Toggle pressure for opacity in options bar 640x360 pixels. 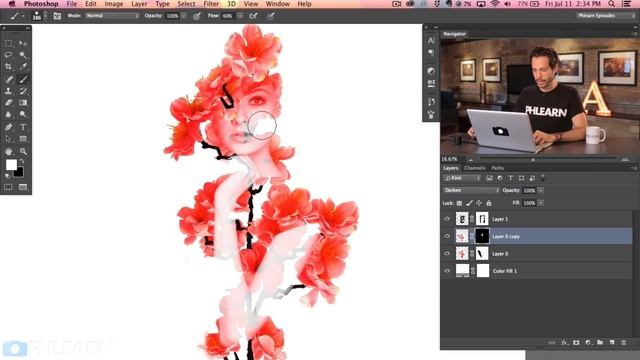(197, 16)
